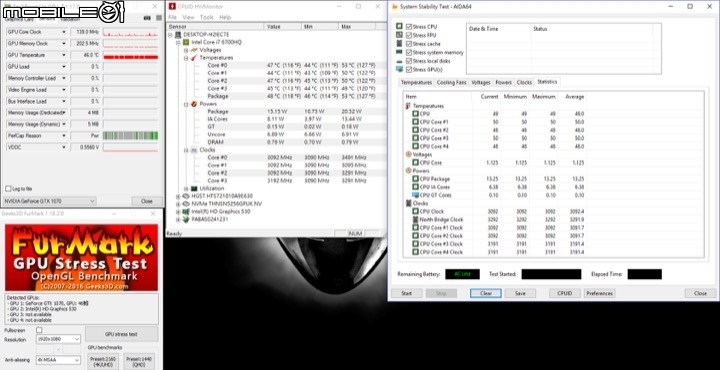The image size is (720, 370).
Task: Toggle the Stress cache checkbox
Action: pos(409,44)
